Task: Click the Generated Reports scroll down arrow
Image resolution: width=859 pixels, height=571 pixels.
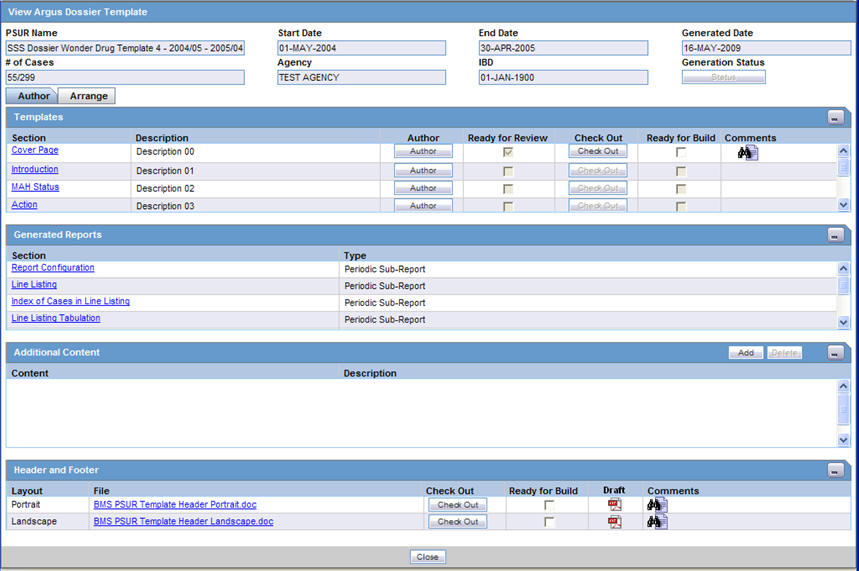Action: [843, 322]
